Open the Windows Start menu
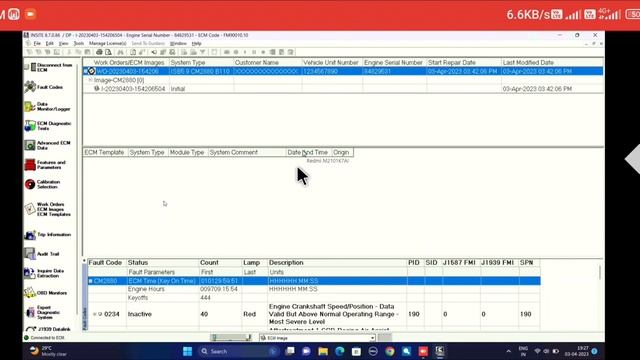Viewport: 640px width, 360px height. (x=187, y=351)
